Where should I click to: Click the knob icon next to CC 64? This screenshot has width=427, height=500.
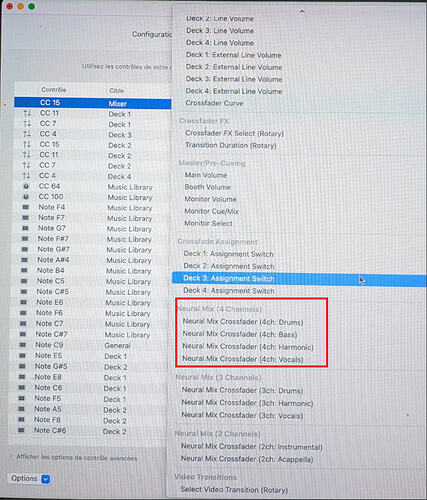[x=26, y=186]
